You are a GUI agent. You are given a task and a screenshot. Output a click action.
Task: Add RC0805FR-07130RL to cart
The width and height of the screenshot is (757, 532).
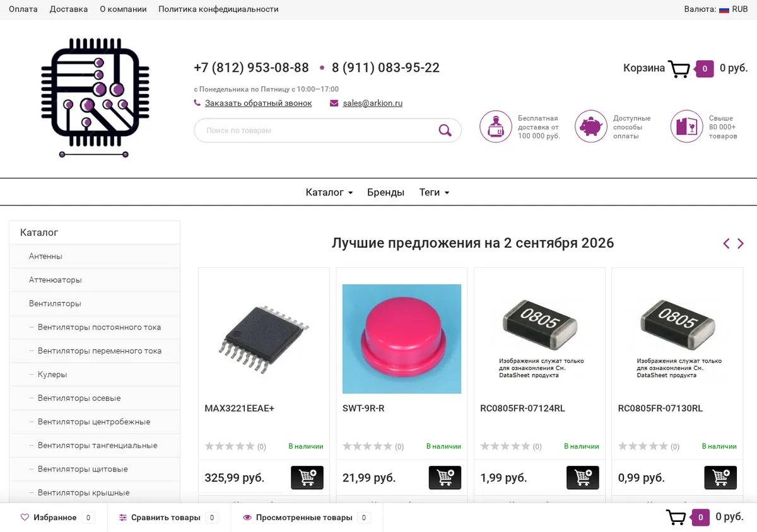pyautogui.click(x=720, y=478)
